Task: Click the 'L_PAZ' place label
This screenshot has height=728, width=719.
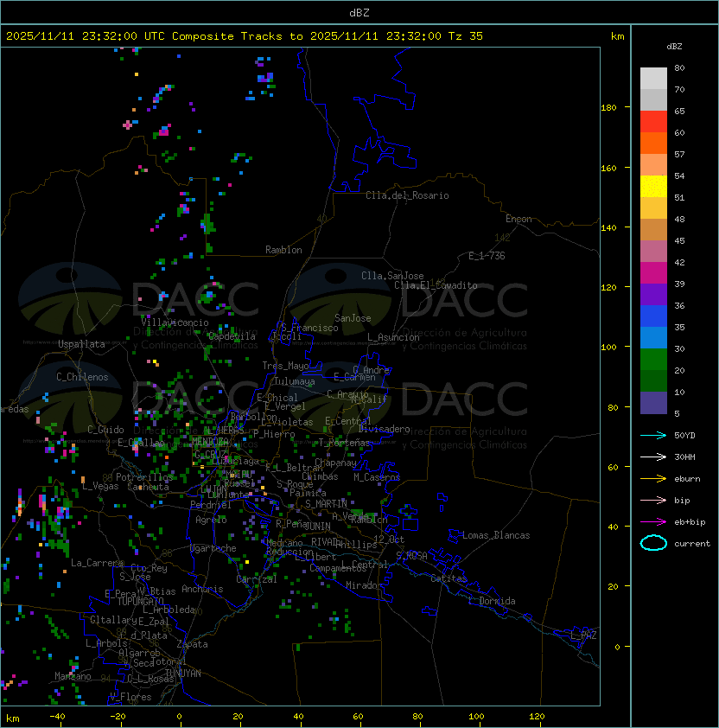Action: [583, 635]
